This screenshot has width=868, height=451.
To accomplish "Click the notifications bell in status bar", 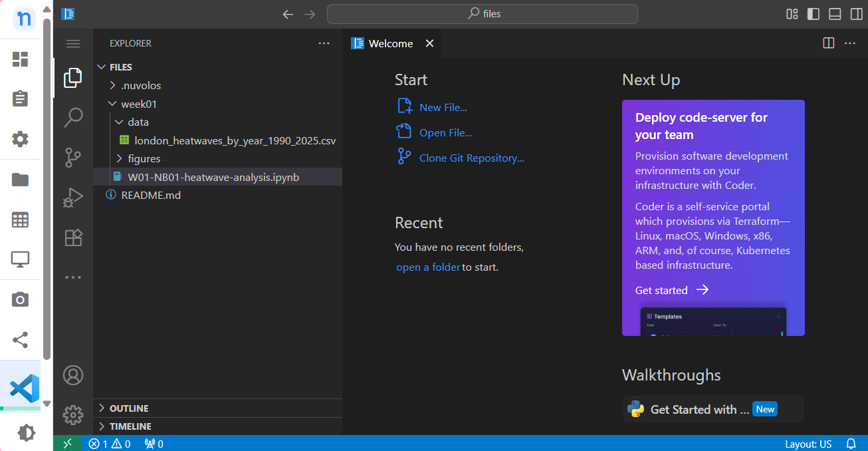I will 851,444.
